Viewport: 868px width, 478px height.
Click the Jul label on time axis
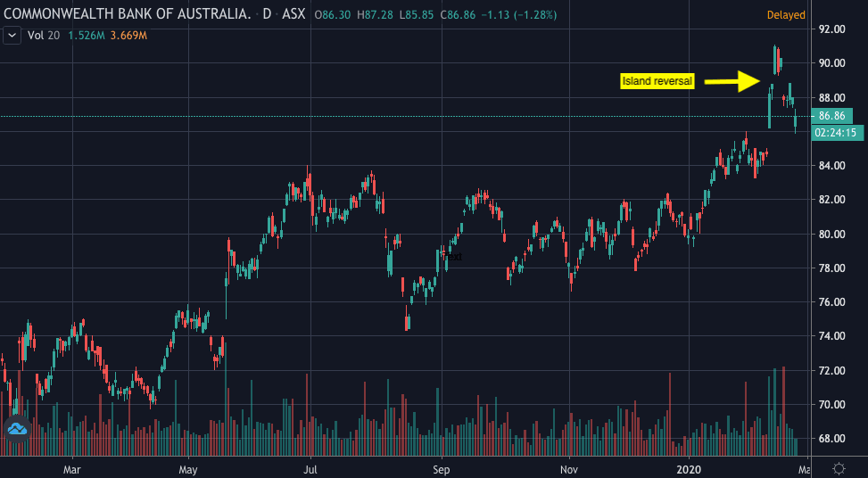[310, 467]
